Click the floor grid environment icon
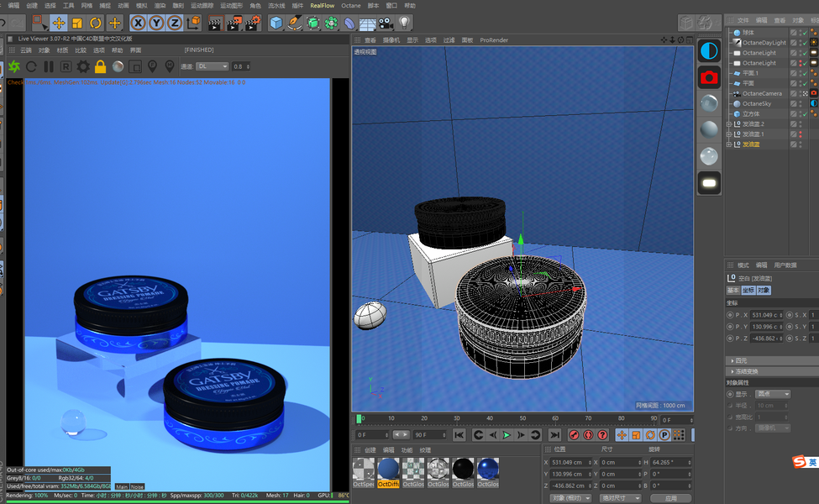 coord(367,23)
